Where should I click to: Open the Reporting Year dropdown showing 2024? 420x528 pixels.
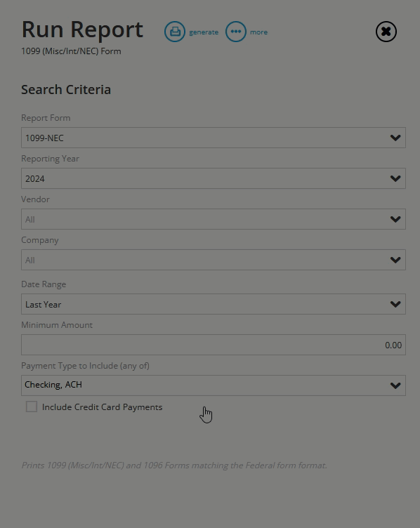pyautogui.click(x=214, y=178)
